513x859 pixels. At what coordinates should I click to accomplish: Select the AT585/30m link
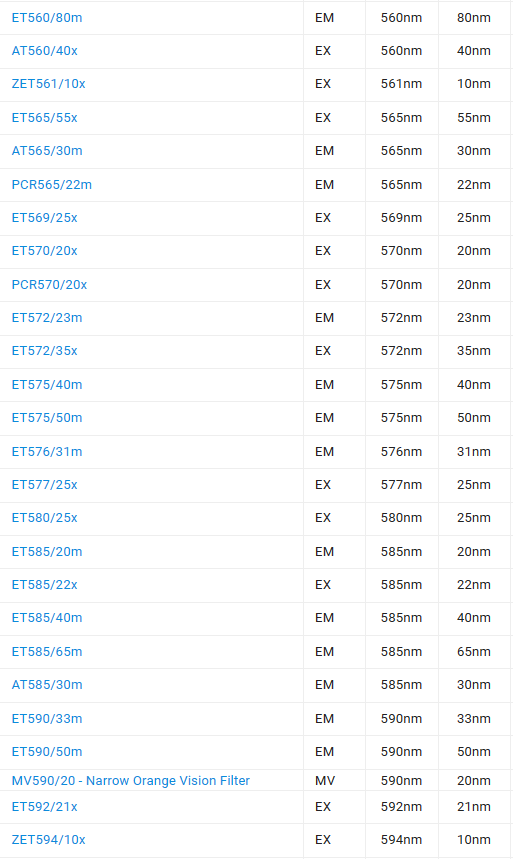(x=47, y=685)
